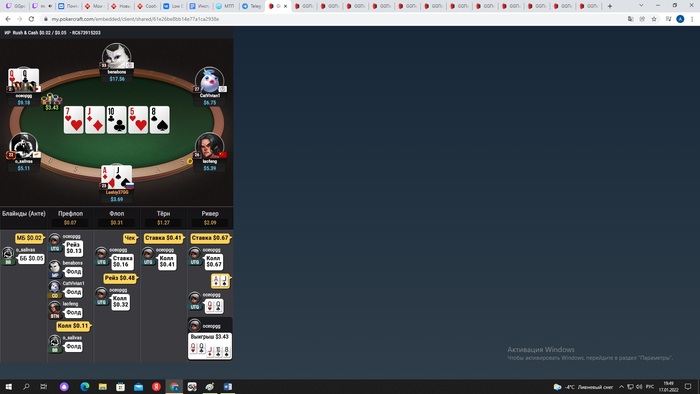This screenshot has height=394, width=700.
Task: Click the Чек flop action bubble
Action: 130,238
